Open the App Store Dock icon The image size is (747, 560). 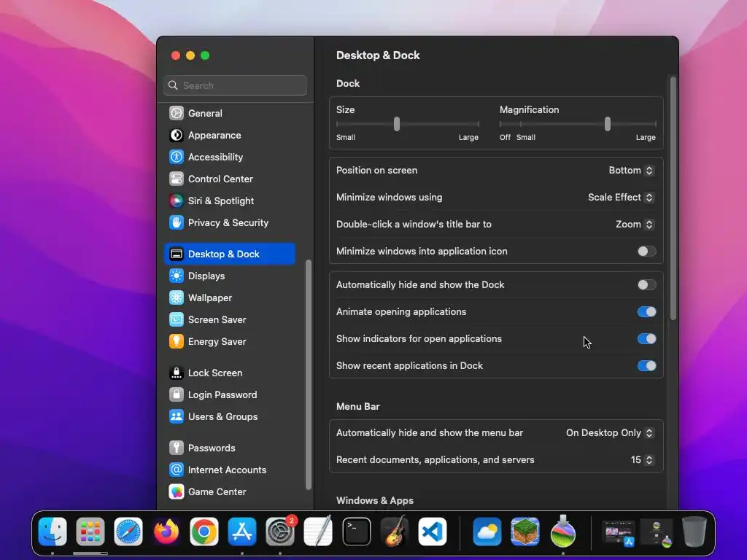coord(242,532)
